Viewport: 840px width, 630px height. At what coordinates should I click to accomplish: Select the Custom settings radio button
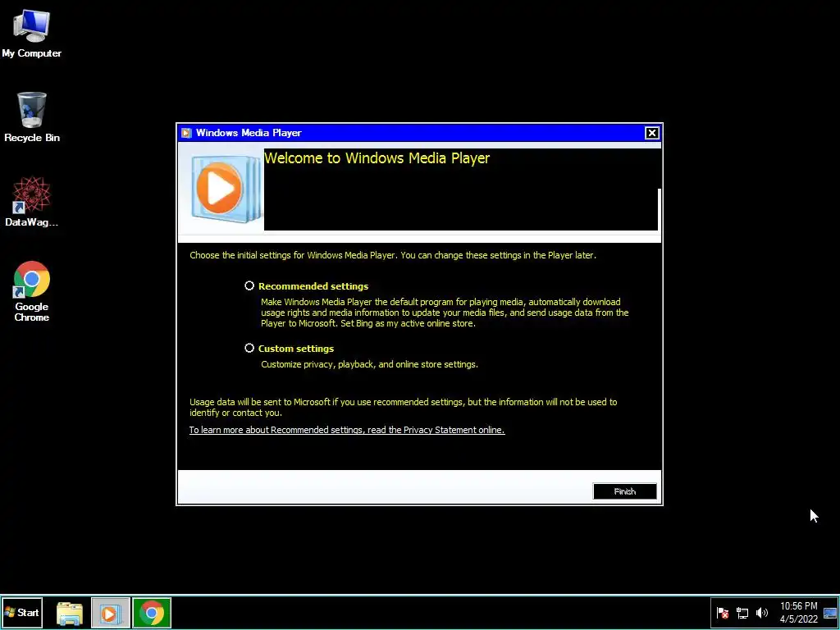249,348
